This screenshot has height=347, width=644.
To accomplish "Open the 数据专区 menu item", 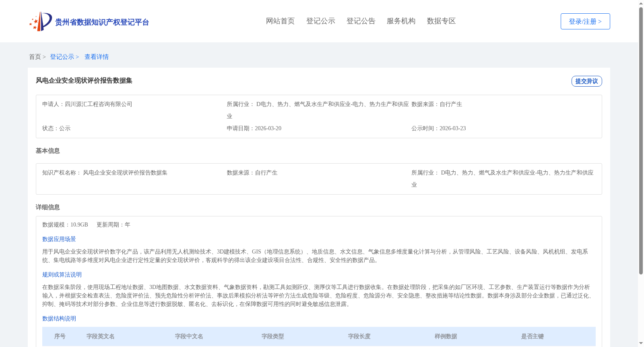I will click(441, 21).
